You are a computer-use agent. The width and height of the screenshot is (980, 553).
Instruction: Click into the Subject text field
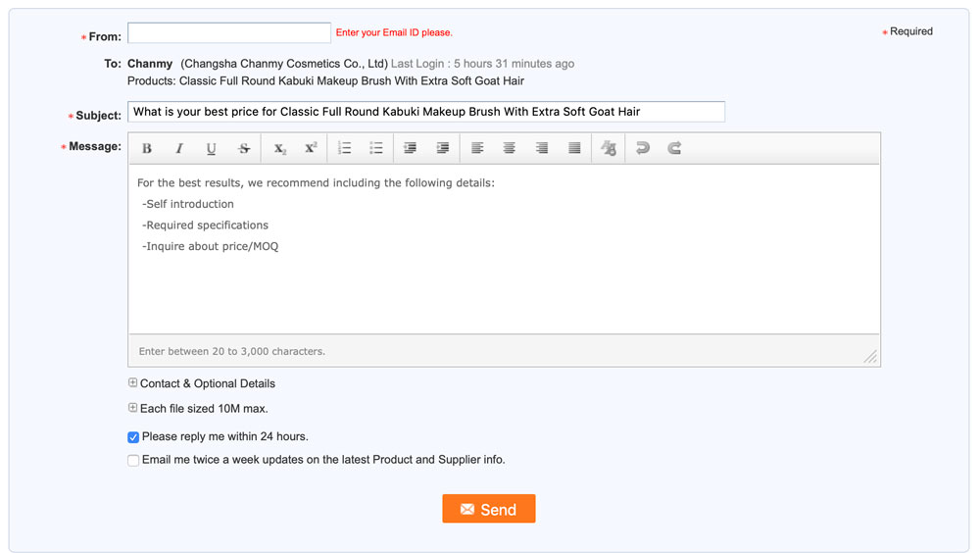(425, 112)
